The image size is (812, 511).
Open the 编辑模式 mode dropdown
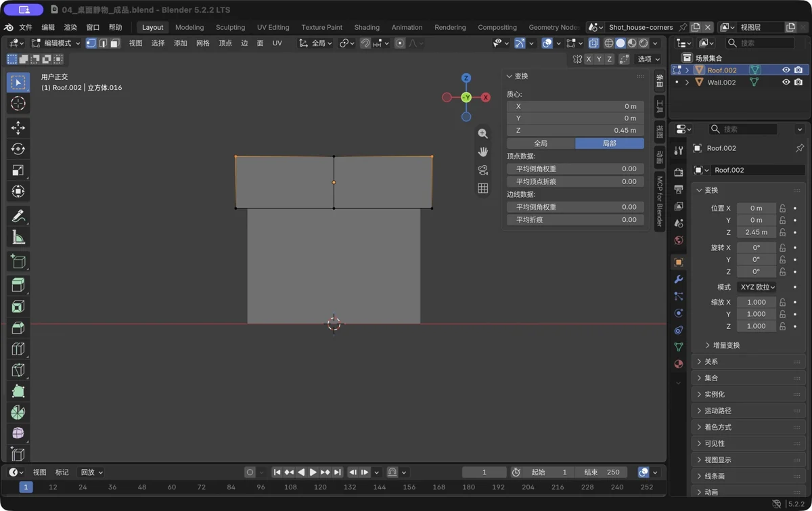click(x=55, y=43)
